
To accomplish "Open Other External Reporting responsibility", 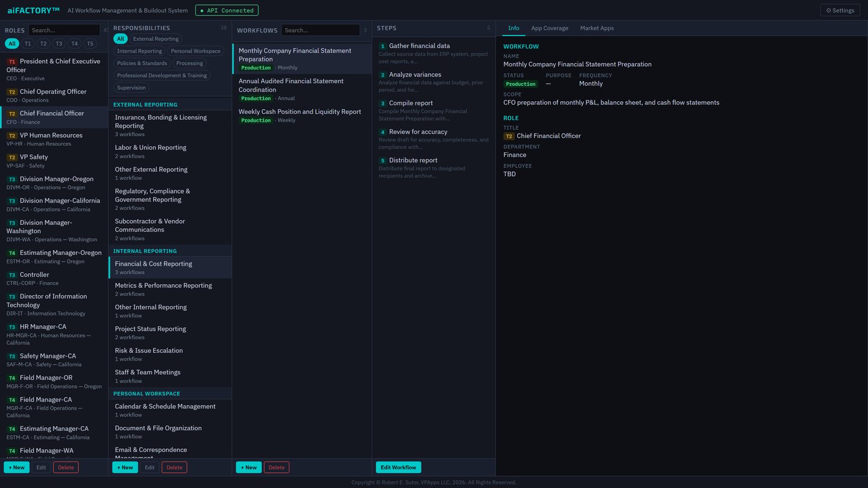I will 170,173.
